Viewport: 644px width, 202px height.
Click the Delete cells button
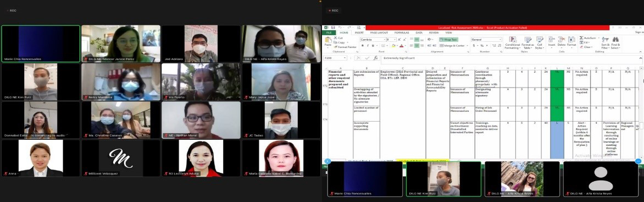(562, 43)
